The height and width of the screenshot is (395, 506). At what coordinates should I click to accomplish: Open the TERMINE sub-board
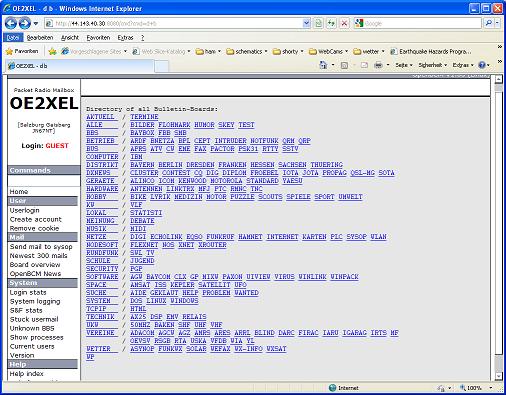(144, 117)
